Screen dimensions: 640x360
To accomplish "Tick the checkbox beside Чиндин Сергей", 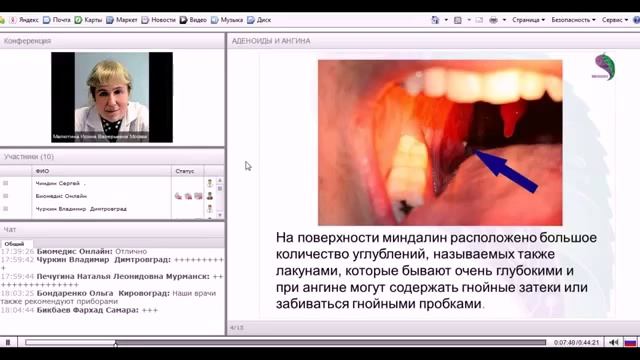I will pos(5,183).
